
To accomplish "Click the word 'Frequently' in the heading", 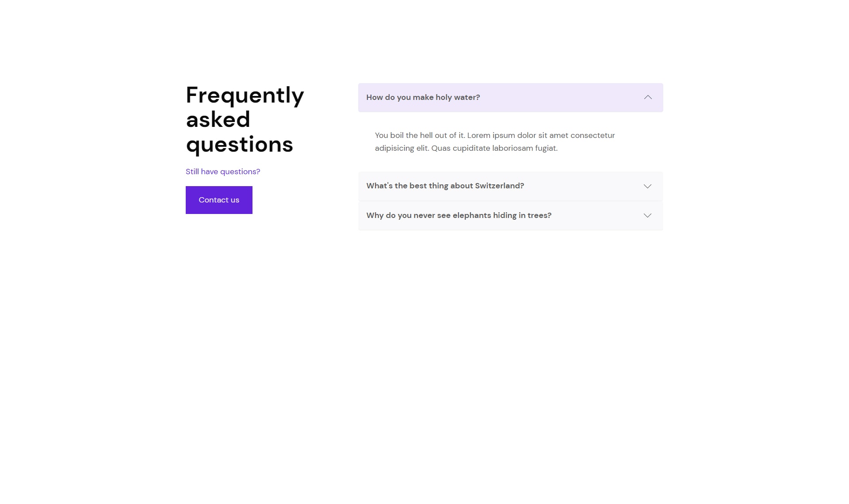I will point(245,95).
